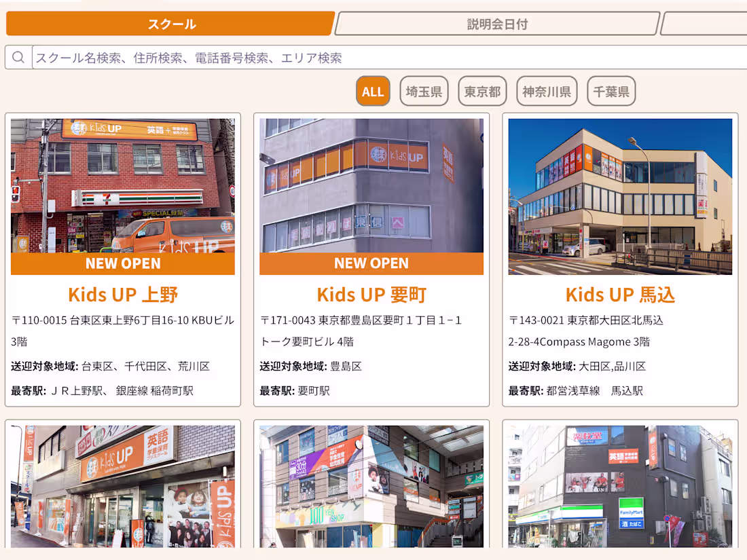Filter schools by 千葉県
The width and height of the screenshot is (747, 560).
tap(611, 91)
